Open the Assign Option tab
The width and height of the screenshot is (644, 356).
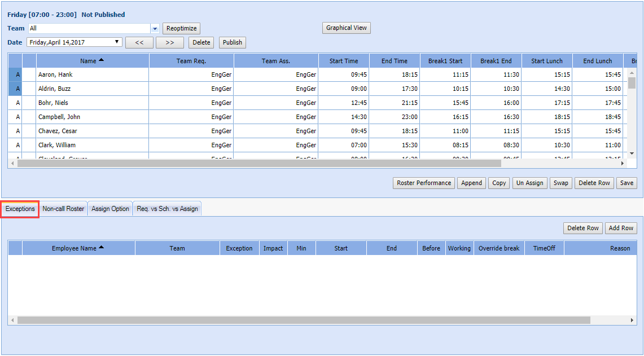(110, 209)
